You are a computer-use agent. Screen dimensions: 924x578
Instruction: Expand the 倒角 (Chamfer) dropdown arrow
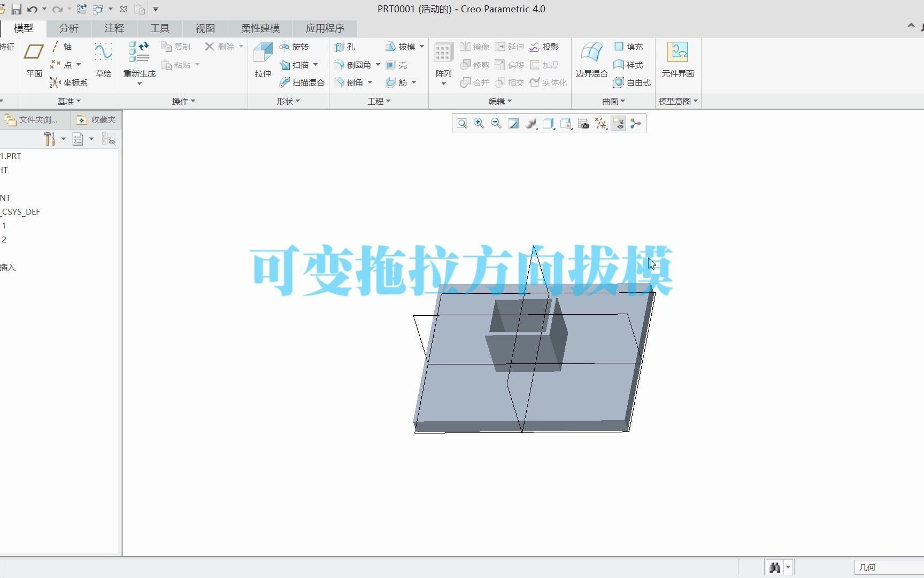click(x=369, y=82)
